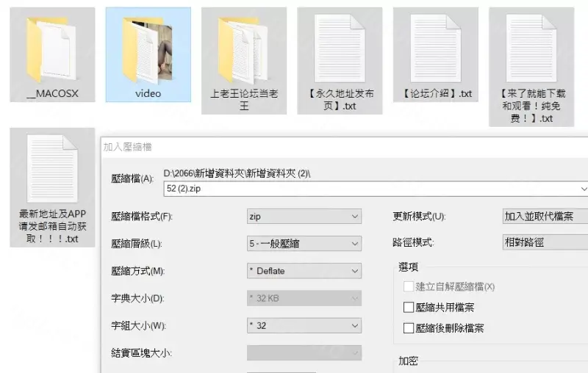
Task: Open the 路徑模式 相對路徑 dropdown
Action: (x=545, y=242)
